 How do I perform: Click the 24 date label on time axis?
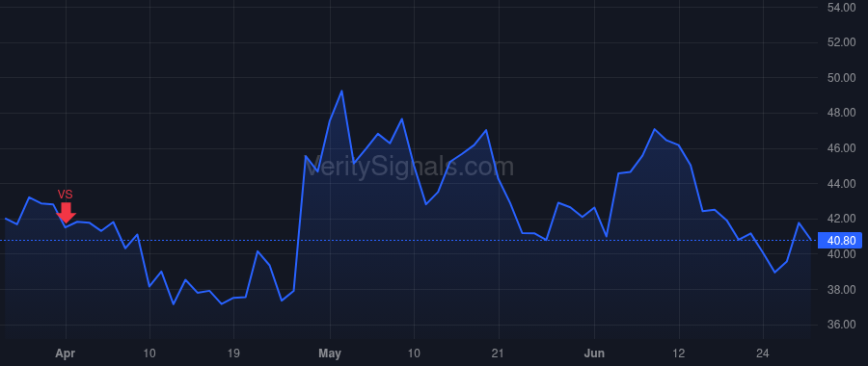pos(763,353)
